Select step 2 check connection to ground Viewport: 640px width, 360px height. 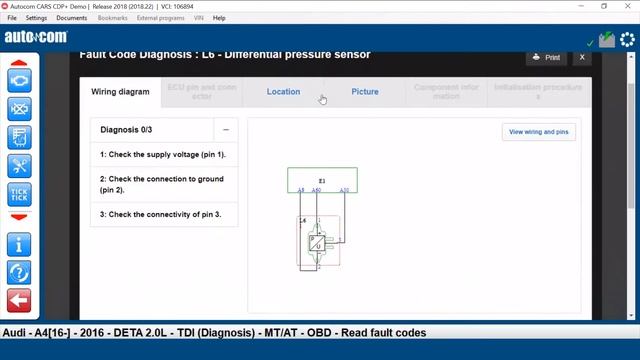pos(164,184)
